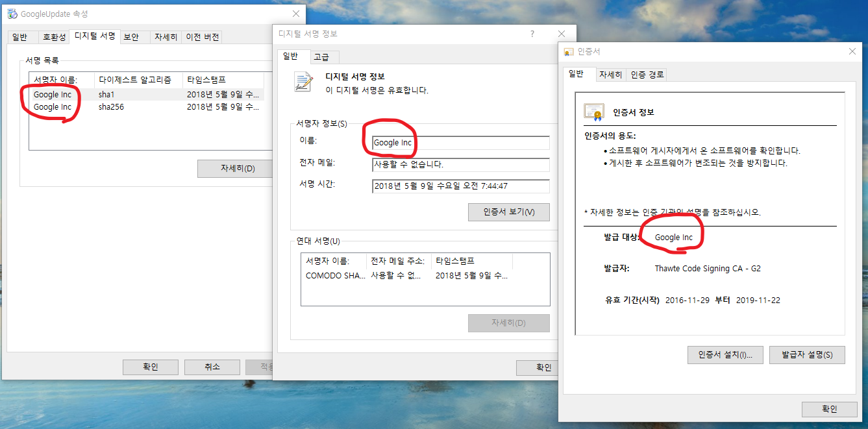Click the issuer text Thawte Code Signing CA - G2
868x429 pixels.
click(708, 269)
